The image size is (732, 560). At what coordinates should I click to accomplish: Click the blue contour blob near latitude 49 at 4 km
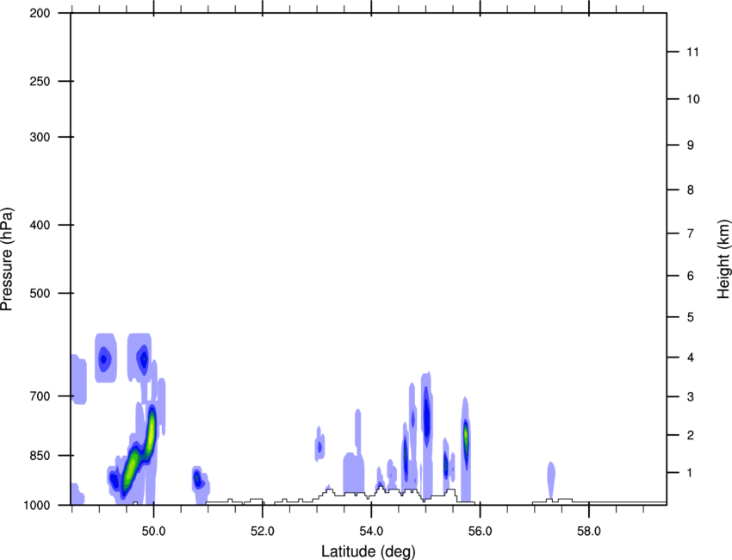105,358
